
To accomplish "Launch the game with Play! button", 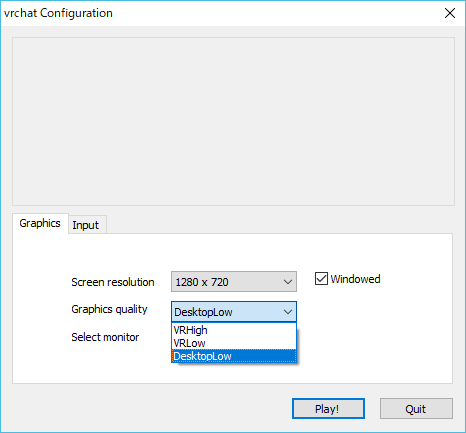I will click(328, 409).
